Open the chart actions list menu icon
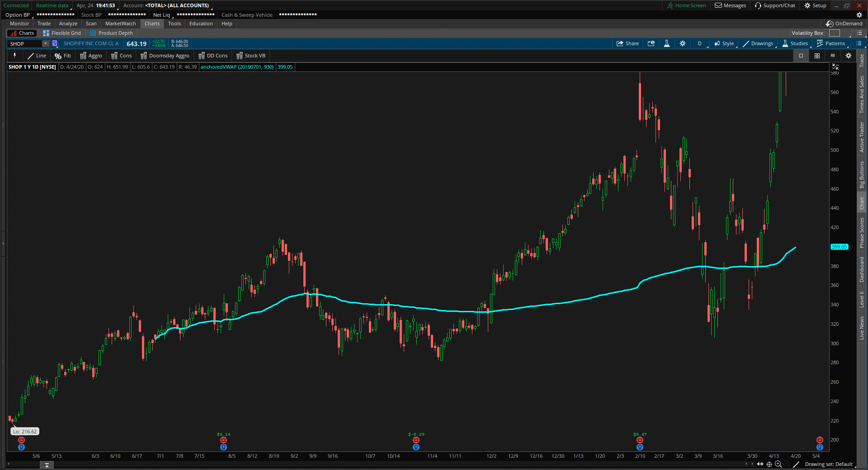 (859, 43)
